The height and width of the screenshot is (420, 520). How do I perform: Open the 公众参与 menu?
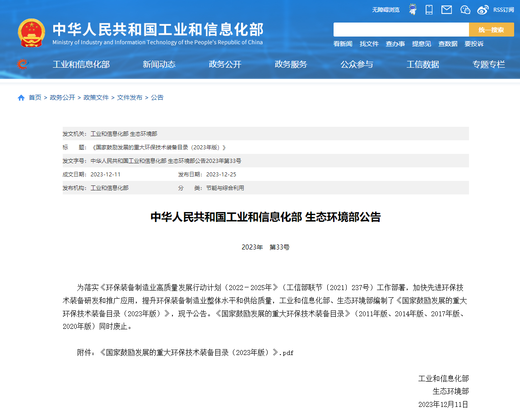357,65
